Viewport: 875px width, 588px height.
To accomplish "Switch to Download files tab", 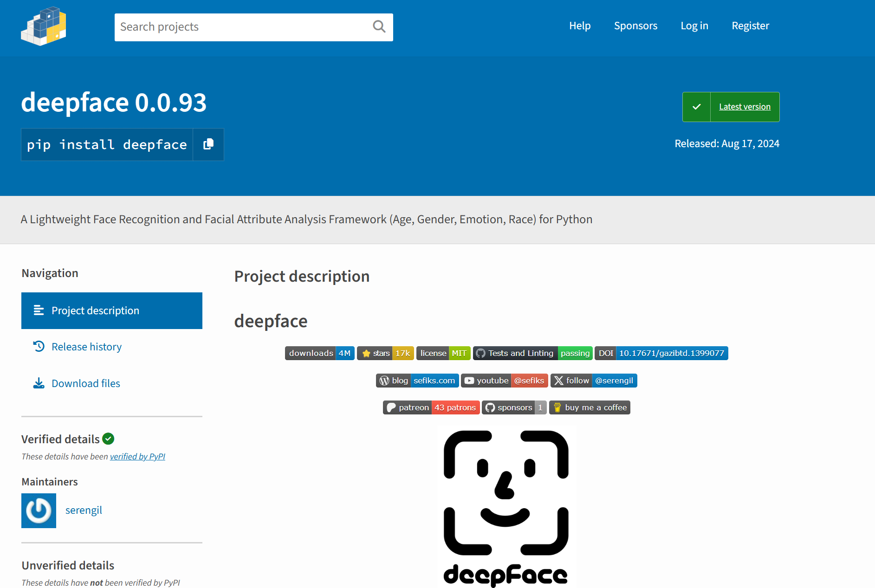I will tap(112, 383).
